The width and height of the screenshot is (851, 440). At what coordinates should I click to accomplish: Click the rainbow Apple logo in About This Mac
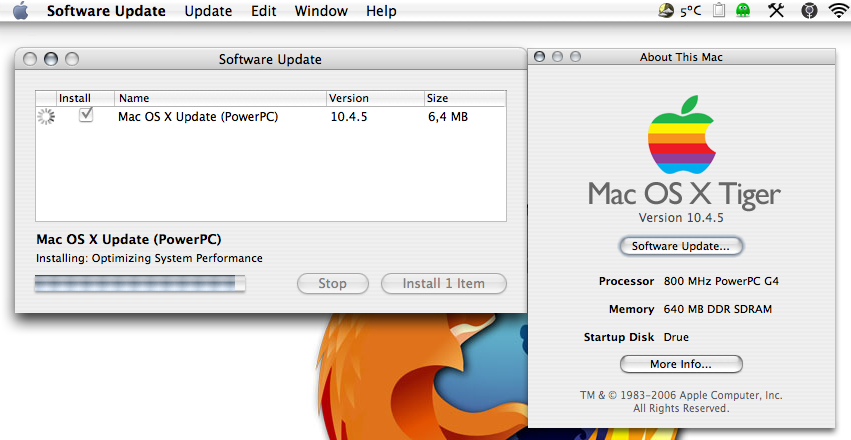(682, 135)
